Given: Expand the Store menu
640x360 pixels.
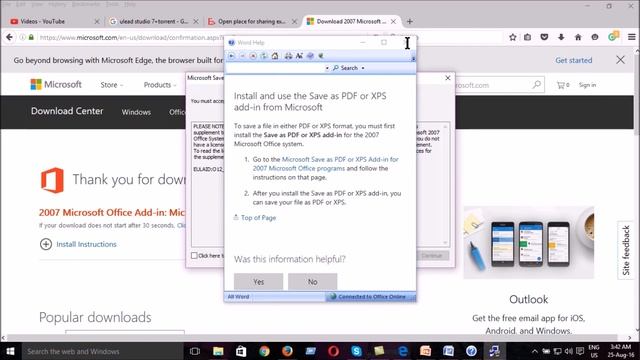Looking at the screenshot, I should click(x=111, y=85).
